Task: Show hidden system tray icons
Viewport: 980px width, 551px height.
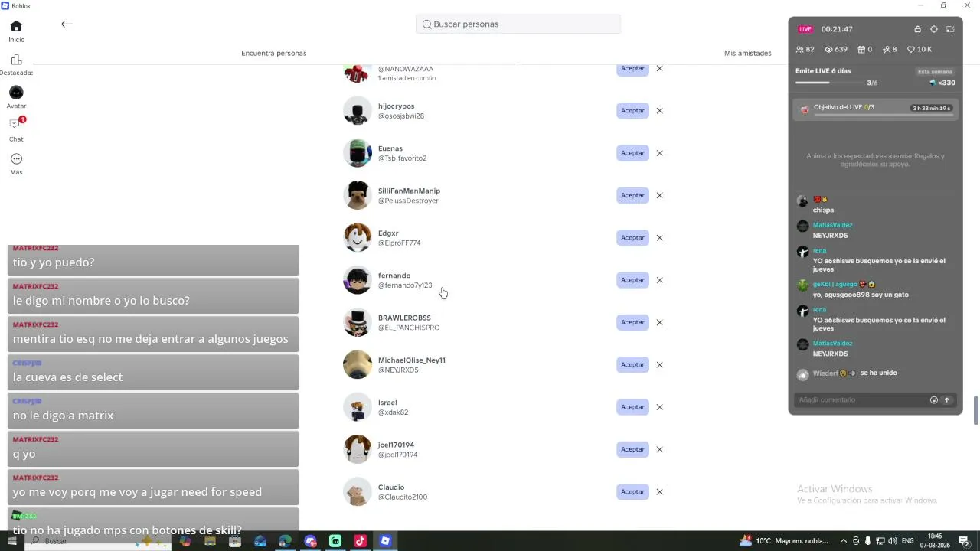Action: click(x=844, y=541)
